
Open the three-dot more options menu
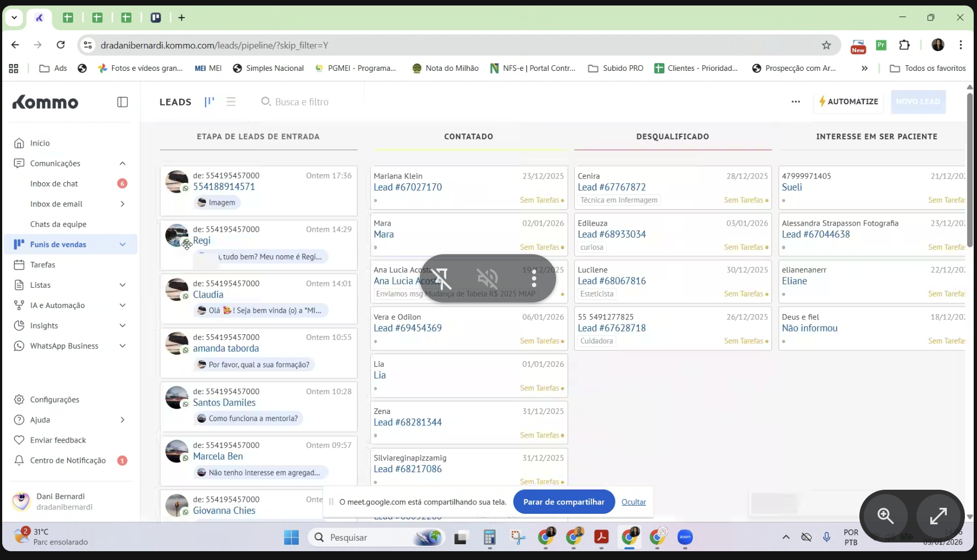(795, 102)
